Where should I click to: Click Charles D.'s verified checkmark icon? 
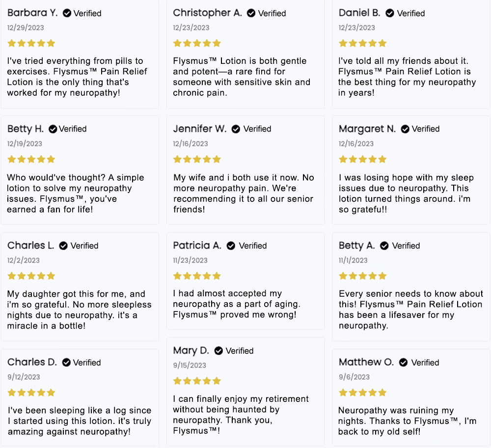(x=66, y=363)
